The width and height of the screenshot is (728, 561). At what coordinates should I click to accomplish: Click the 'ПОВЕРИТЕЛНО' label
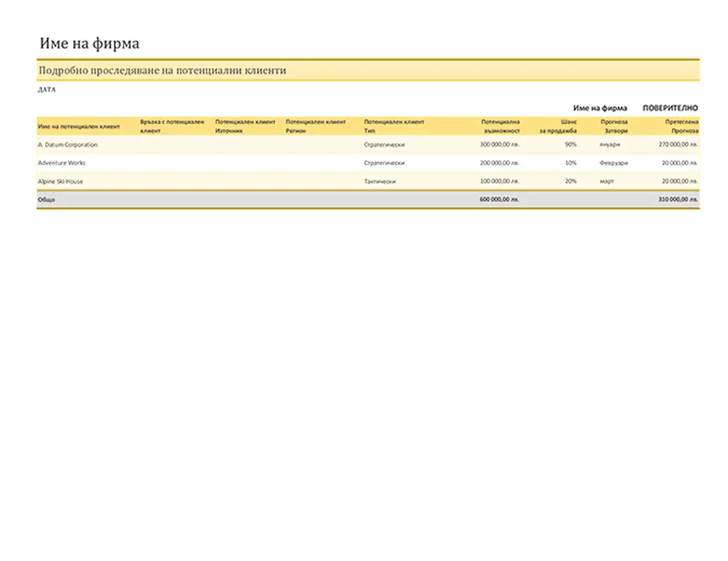point(670,108)
